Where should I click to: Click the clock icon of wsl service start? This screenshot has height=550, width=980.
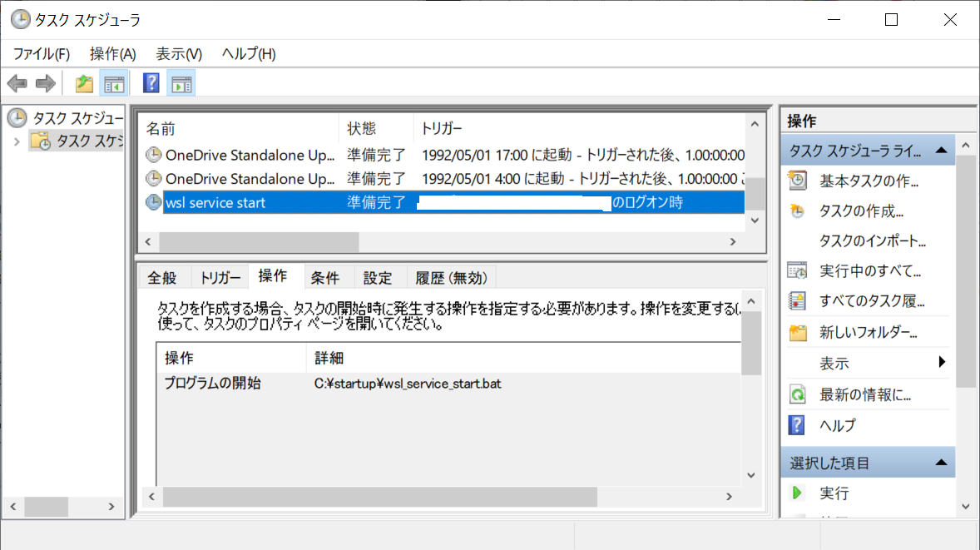click(x=153, y=202)
